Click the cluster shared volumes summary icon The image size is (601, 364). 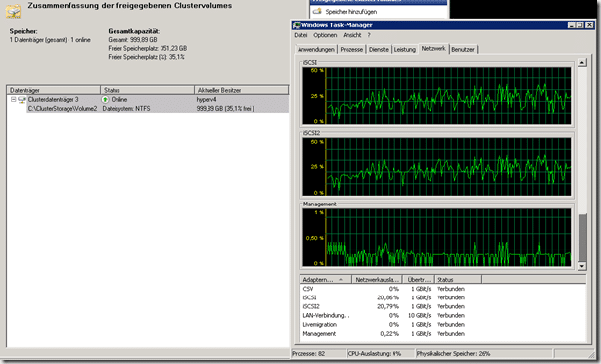[x=13, y=11]
